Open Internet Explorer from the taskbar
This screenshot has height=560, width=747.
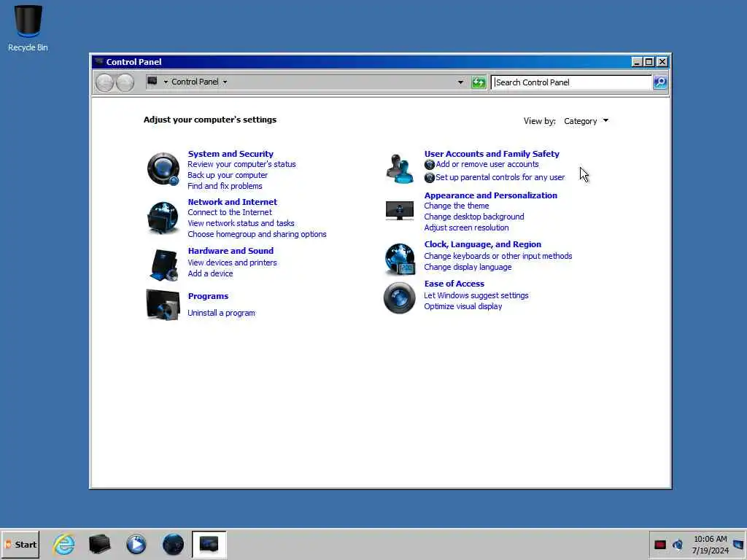[64, 544]
